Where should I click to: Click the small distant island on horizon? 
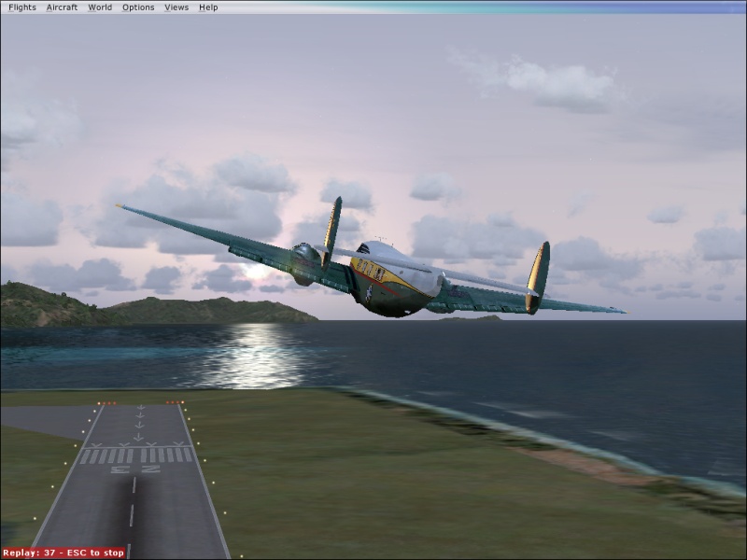coord(470,318)
